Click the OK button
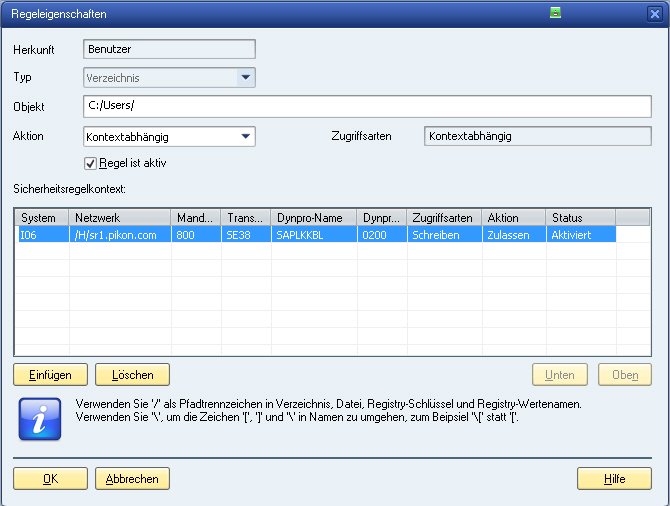The image size is (670, 506). (x=50, y=479)
